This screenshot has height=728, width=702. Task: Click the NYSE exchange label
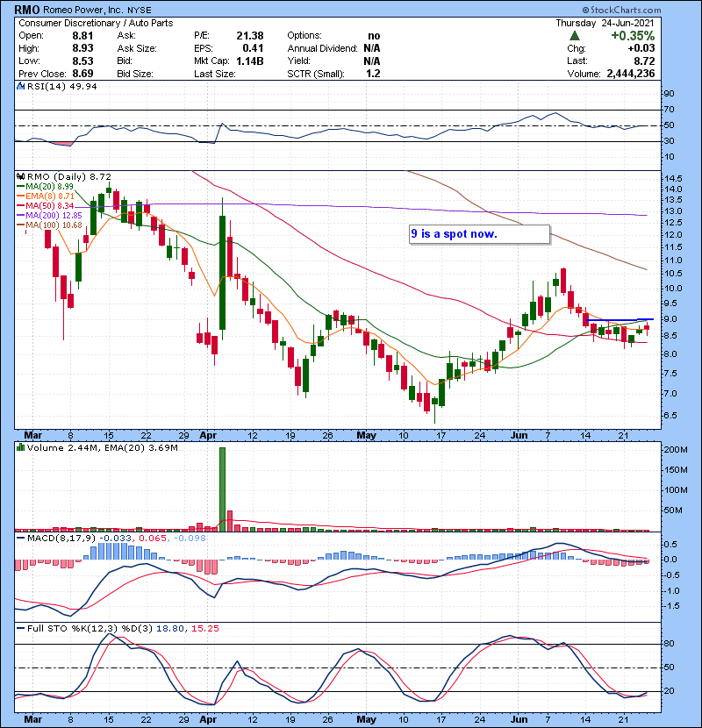(x=140, y=10)
